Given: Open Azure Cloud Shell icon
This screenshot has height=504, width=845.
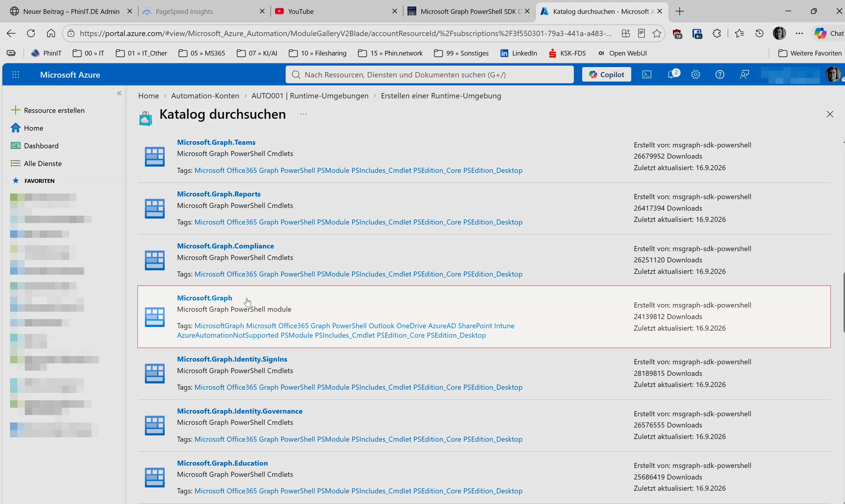Looking at the screenshot, I should (647, 74).
